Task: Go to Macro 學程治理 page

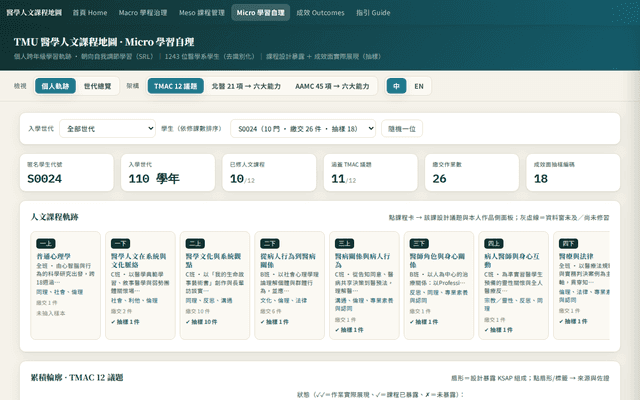Action: tap(143, 13)
